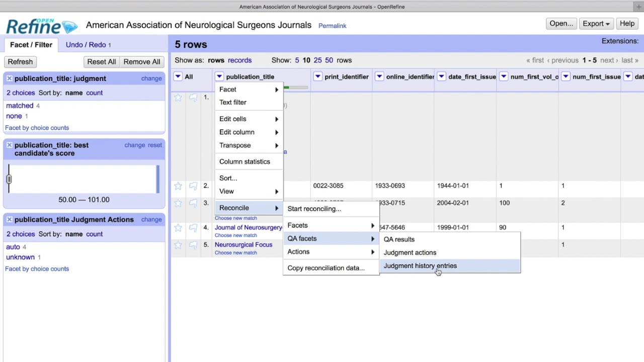Select the none facet choice

[x=14, y=116]
